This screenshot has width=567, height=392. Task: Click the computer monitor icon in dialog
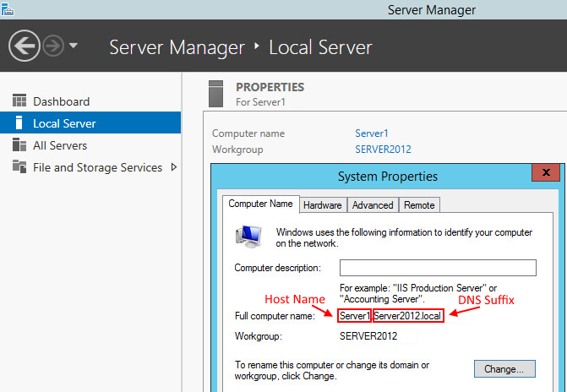tap(248, 237)
